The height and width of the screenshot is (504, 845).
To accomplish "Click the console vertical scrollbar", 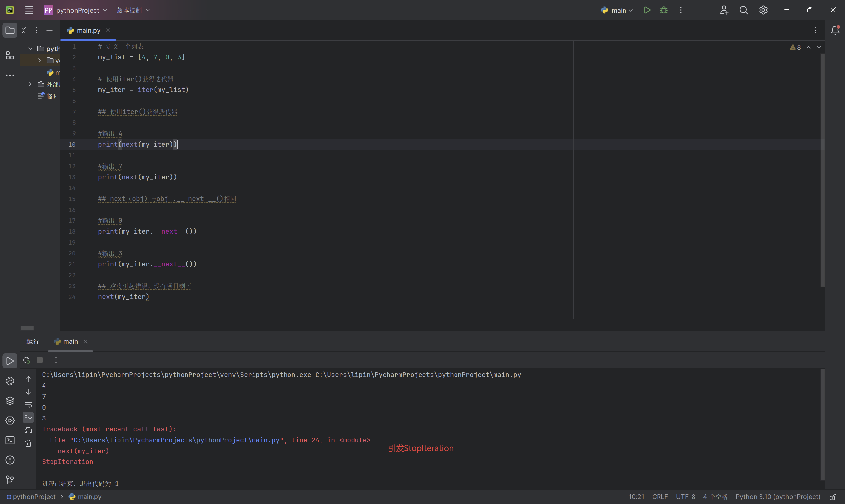I will point(822,424).
